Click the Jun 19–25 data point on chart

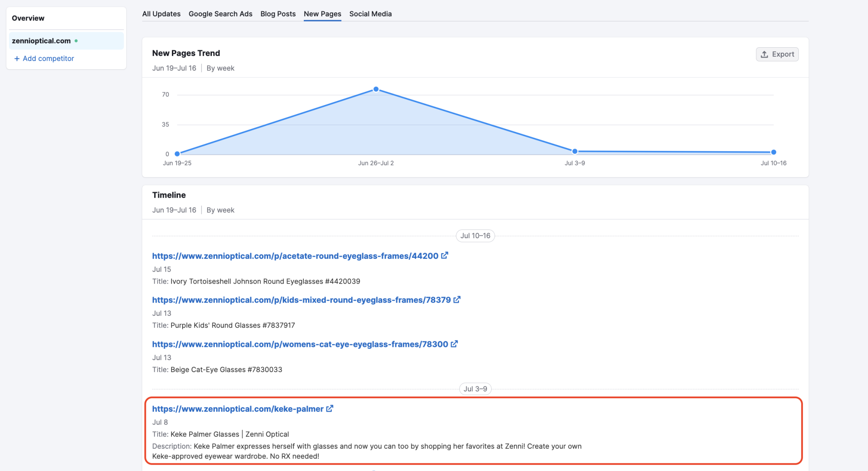[177, 153]
